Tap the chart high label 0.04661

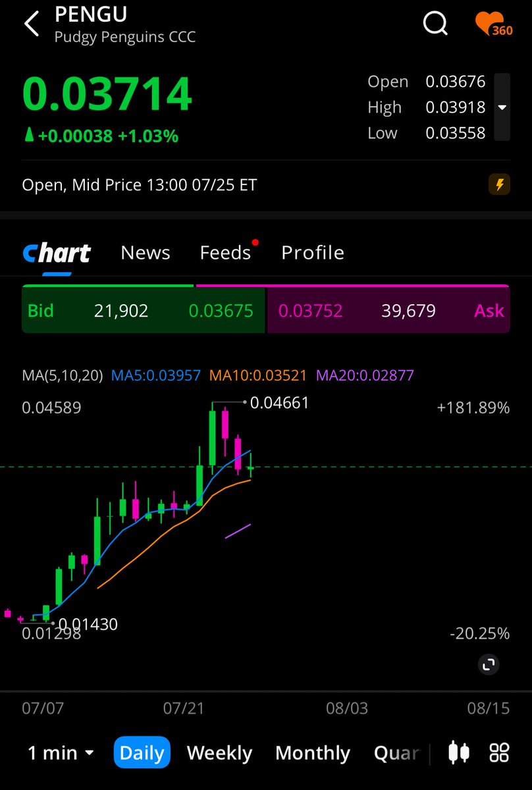pyautogui.click(x=280, y=402)
